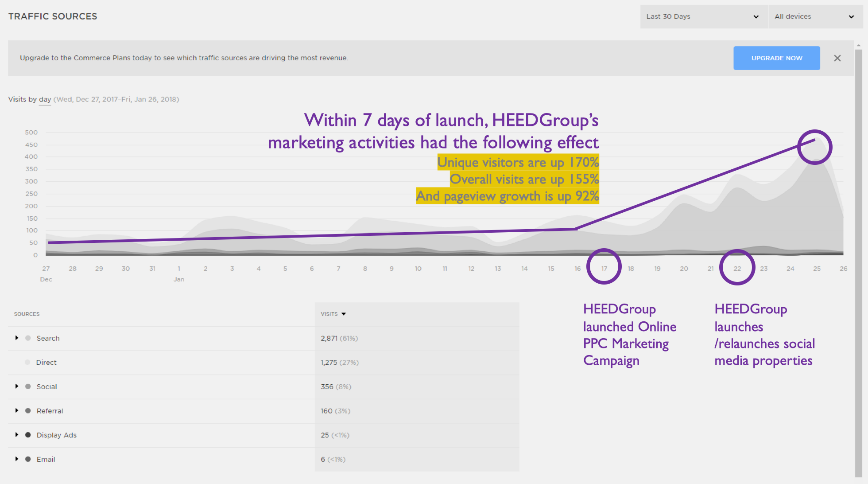Click the 27 Dec date label on axis
This screenshot has width=868, height=484.
click(46, 273)
